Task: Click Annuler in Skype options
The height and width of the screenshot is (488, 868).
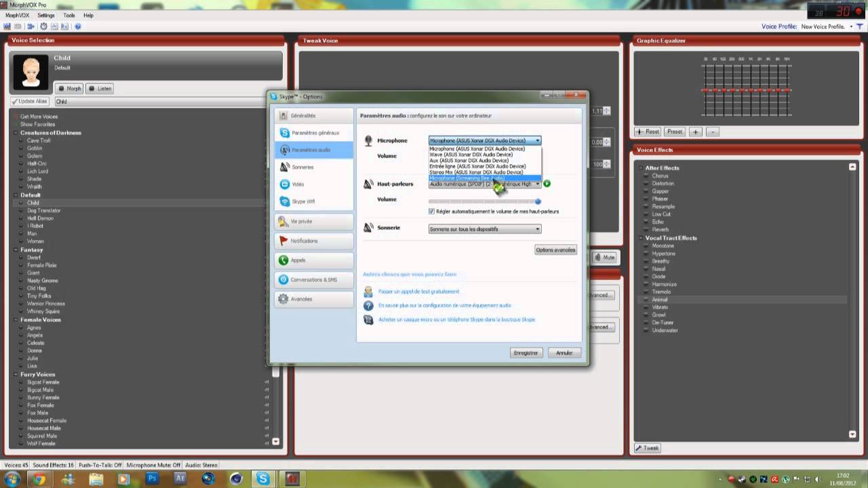Action: coord(564,352)
